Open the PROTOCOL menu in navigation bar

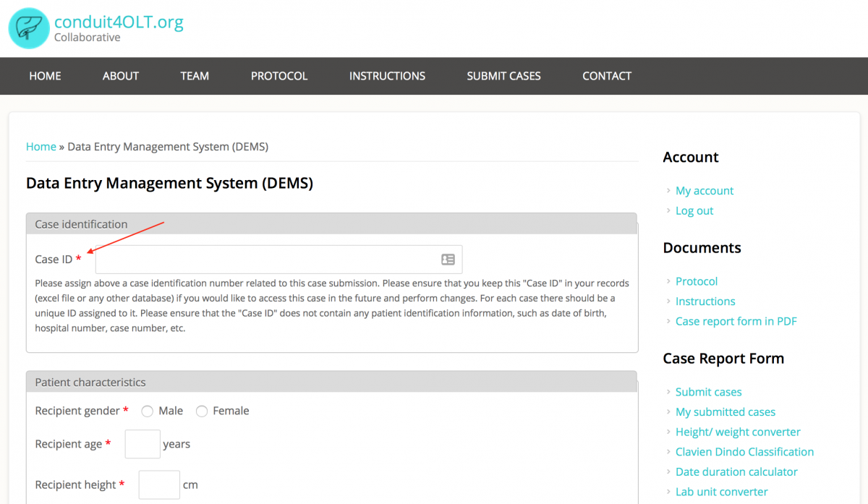tap(279, 76)
